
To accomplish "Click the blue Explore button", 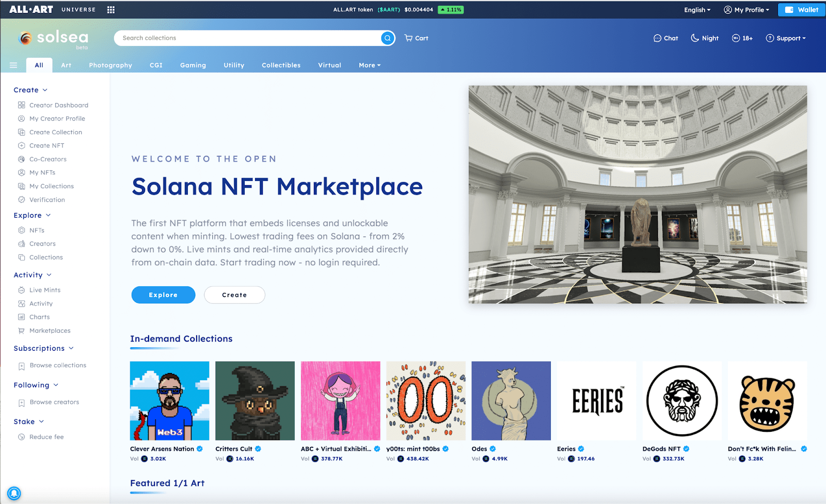I will (x=163, y=295).
